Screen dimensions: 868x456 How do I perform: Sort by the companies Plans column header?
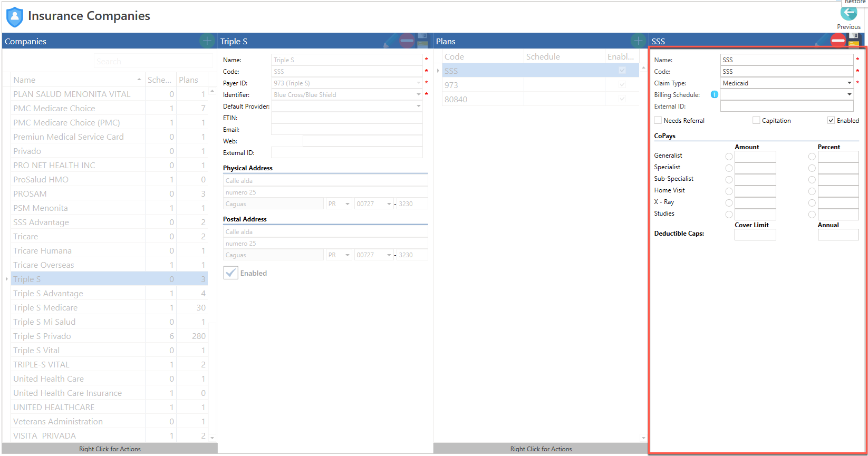point(192,80)
